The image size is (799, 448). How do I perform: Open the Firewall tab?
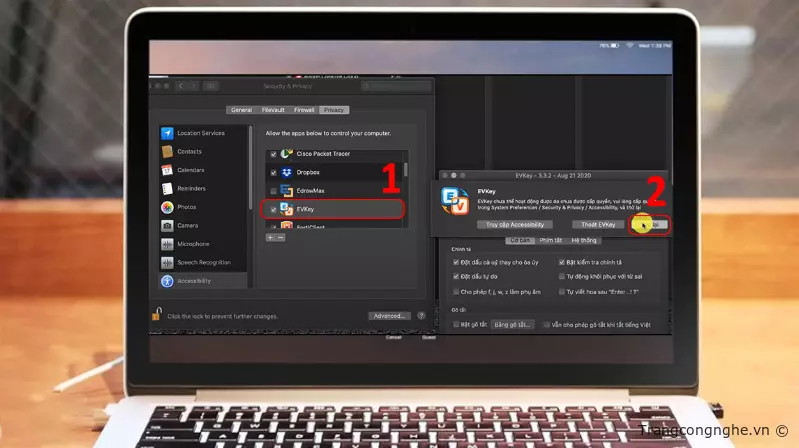click(x=304, y=110)
